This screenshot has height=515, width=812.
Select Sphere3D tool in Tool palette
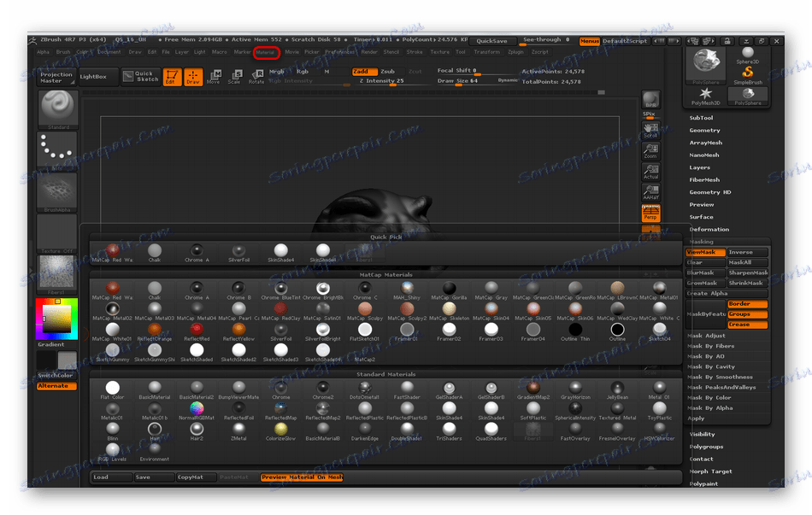pos(748,55)
